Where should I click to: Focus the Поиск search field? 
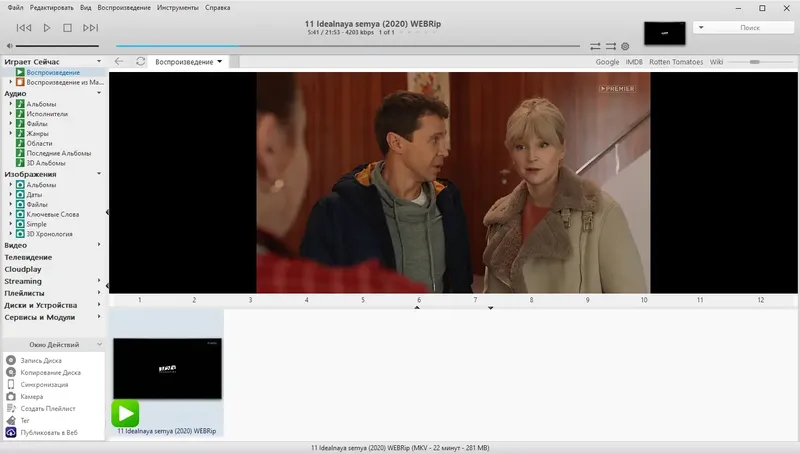[750, 28]
